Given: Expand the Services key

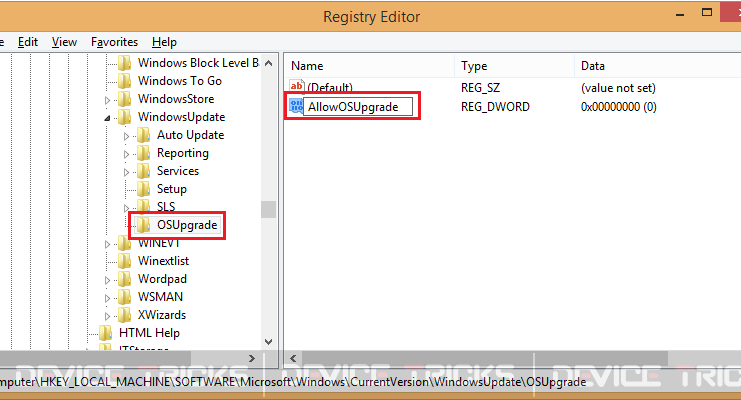Looking at the screenshot, I should (x=126, y=172).
